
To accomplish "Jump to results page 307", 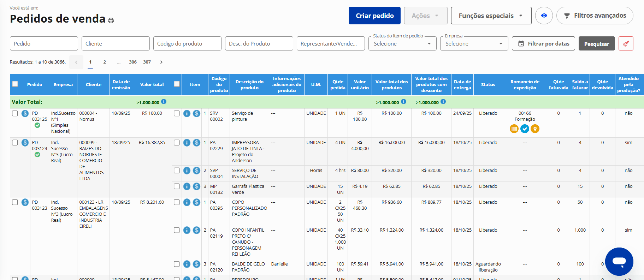I will [x=147, y=62].
